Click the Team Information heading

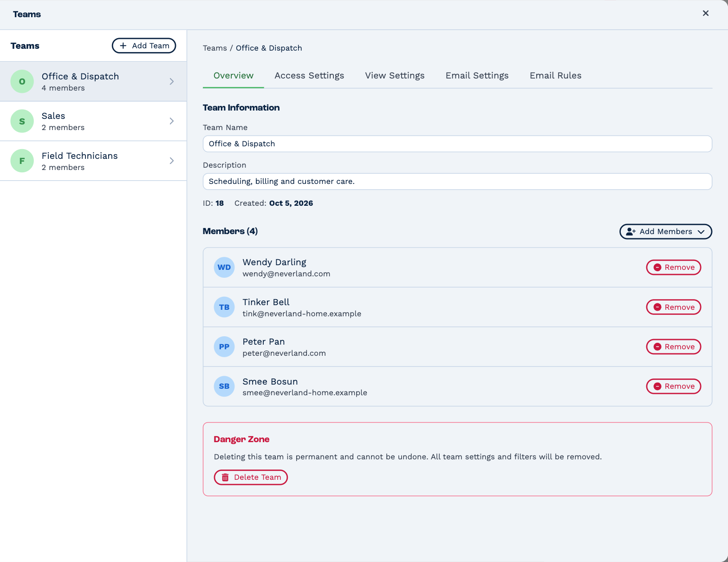click(241, 108)
